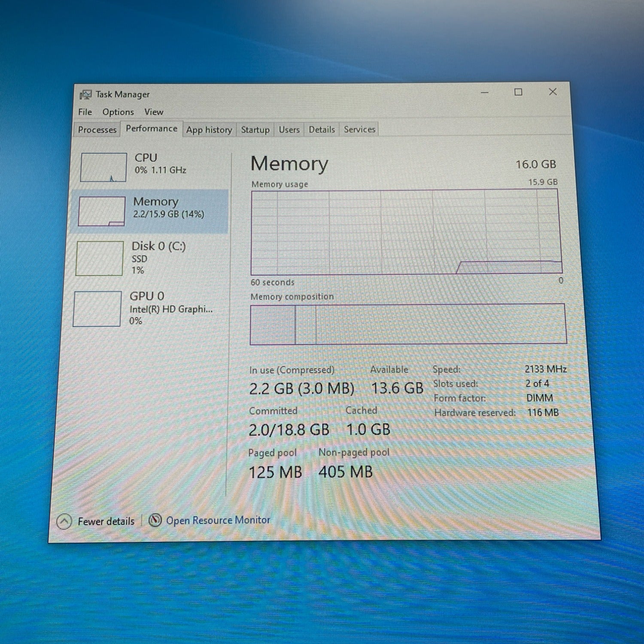Select the GPU 0 graph thumbnail
This screenshot has height=644, width=644.
[x=97, y=309]
